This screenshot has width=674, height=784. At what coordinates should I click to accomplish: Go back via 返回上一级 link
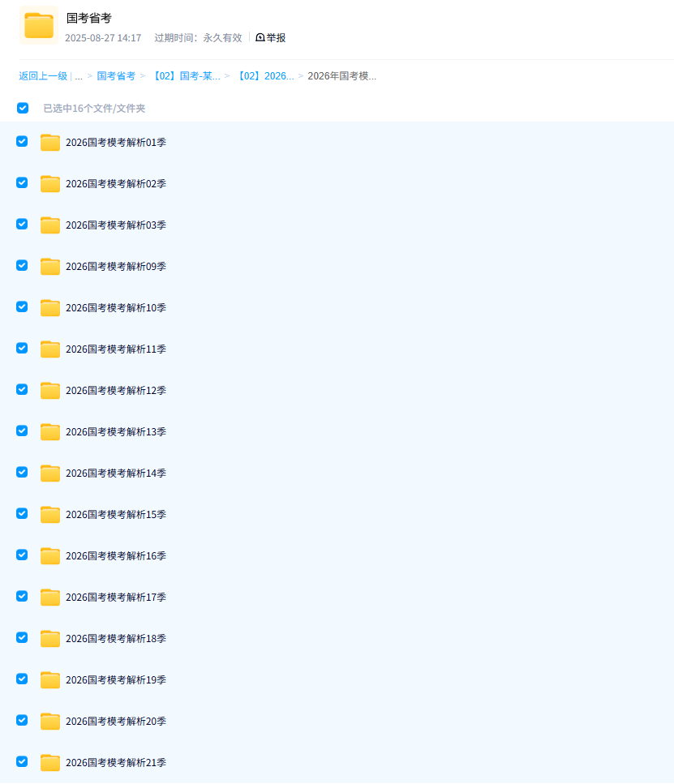43,76
